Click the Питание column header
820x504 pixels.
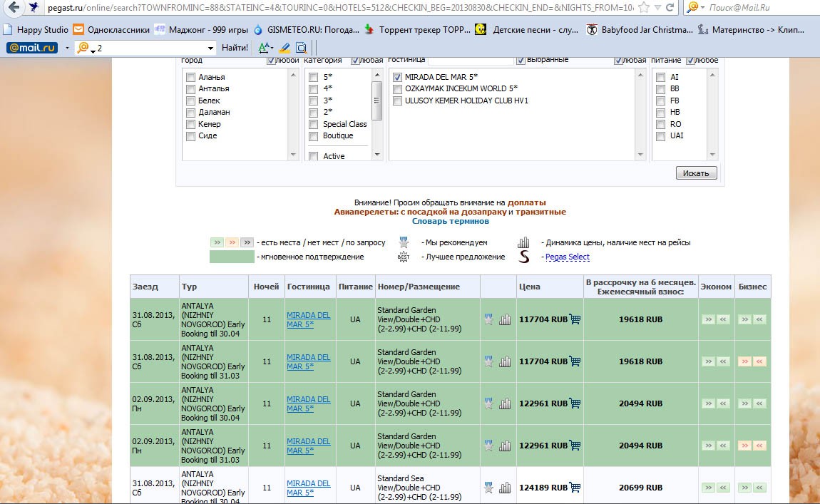(x=356, y=287)
